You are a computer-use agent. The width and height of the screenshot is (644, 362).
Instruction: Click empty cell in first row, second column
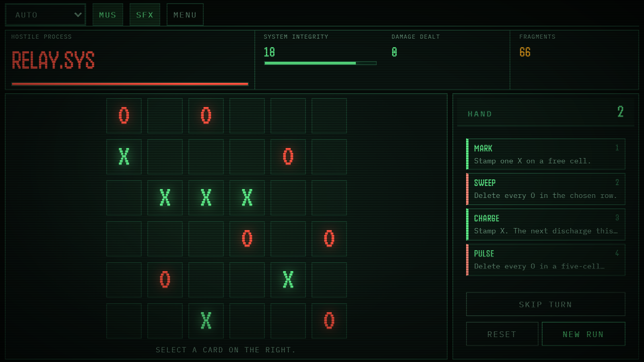coord(165,116)
